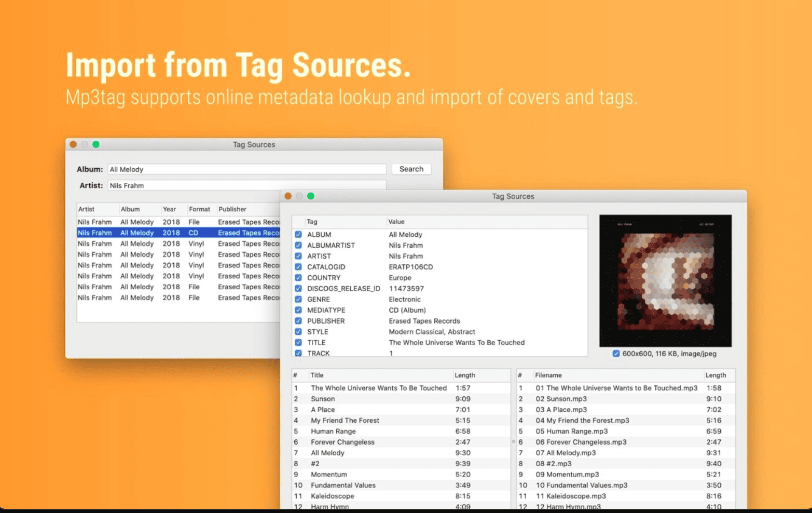Select the 'Fundamental Values' track title

pos(343,485)
